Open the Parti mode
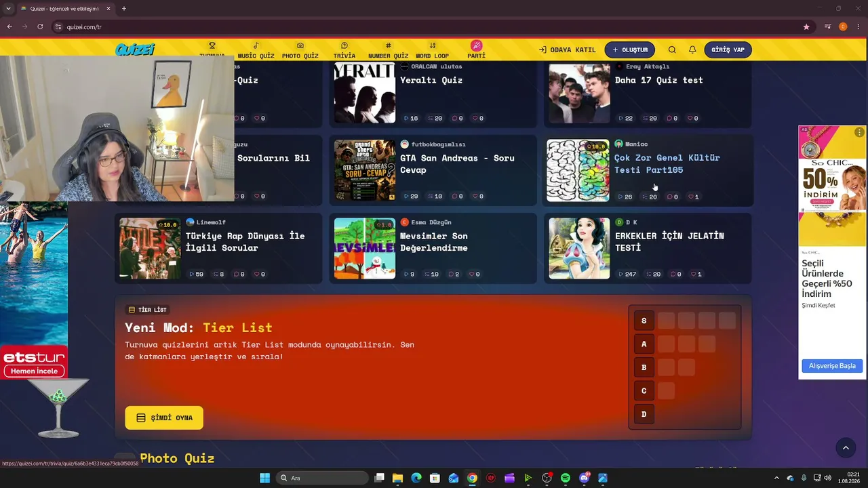The image size is (868, 488). tap(476, 49)
